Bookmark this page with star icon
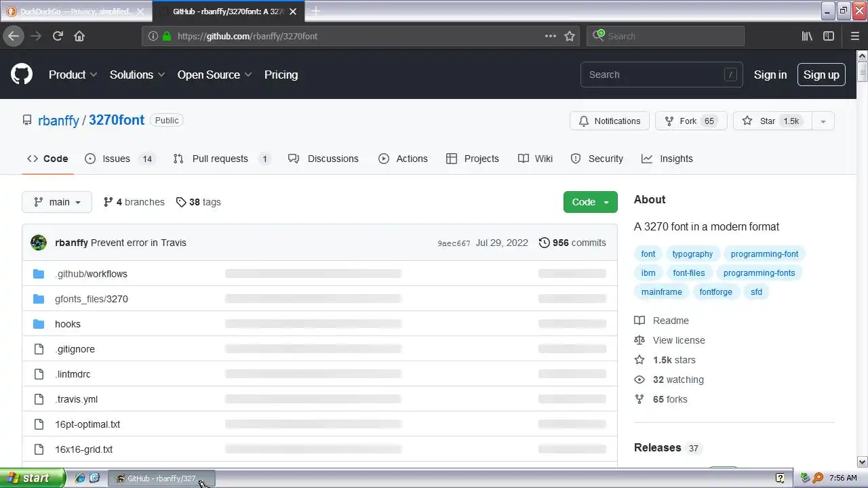The height and width of the screenshot is (488, 868). (x=570, y=36)
